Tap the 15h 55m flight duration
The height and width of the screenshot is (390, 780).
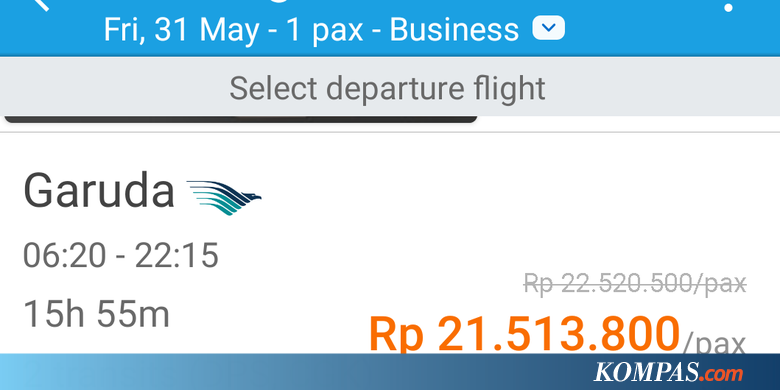click(97, 315)
